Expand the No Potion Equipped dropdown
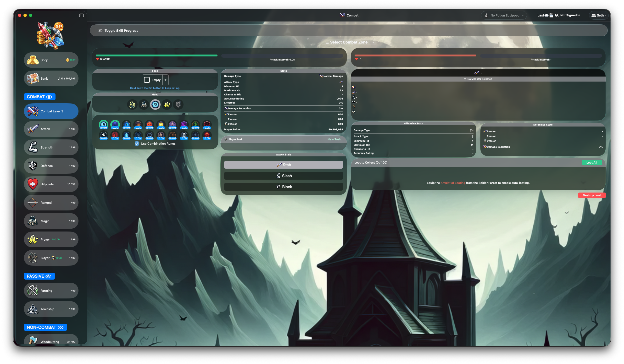This screenshot has width=624, height=364. coord(504,15)
